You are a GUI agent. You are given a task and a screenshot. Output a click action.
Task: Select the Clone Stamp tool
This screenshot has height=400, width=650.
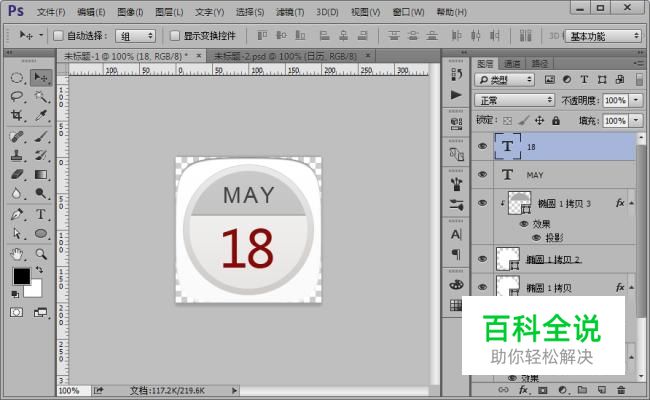tap(17, 155)
